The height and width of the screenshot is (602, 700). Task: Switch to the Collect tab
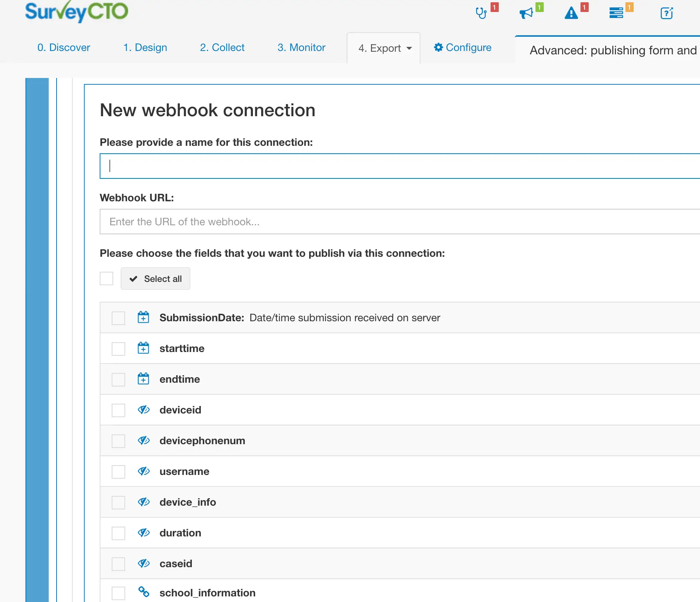pos(222,48)
